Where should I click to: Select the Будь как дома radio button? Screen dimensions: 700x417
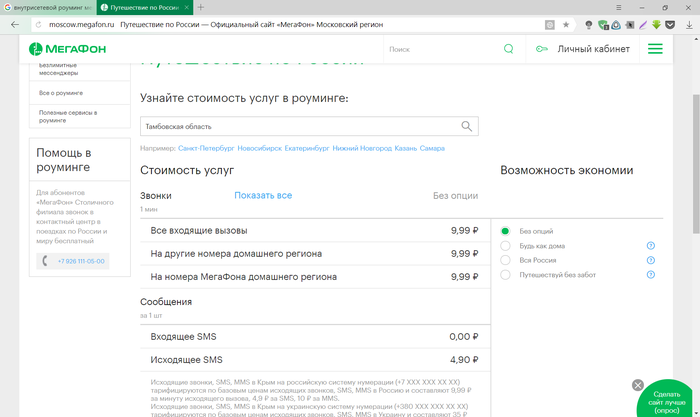coord(506,246)
